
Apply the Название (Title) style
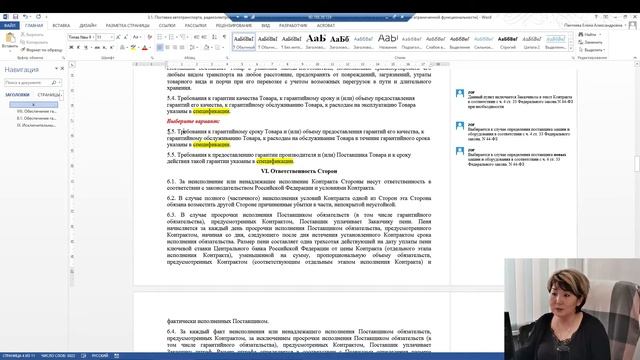[387, 42]
